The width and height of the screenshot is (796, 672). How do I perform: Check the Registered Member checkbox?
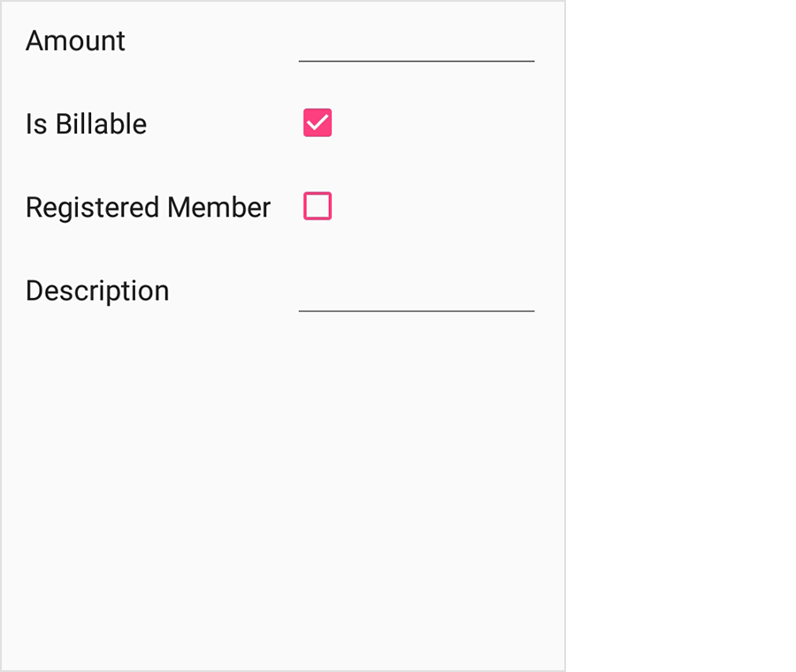pos(318,206)
